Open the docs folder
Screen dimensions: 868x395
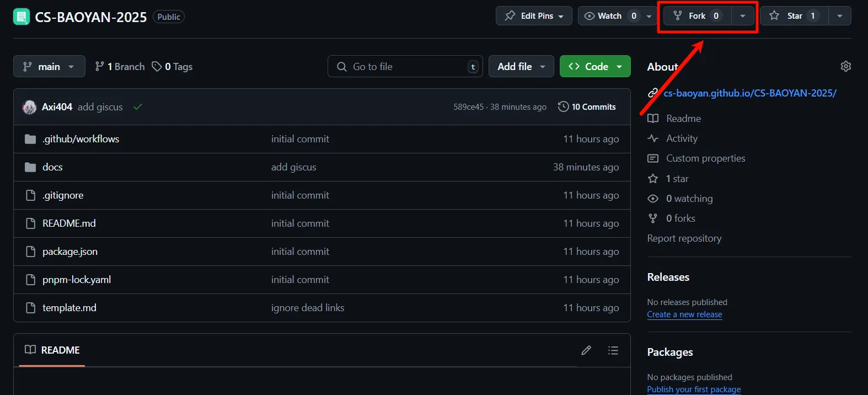(52, 167)
